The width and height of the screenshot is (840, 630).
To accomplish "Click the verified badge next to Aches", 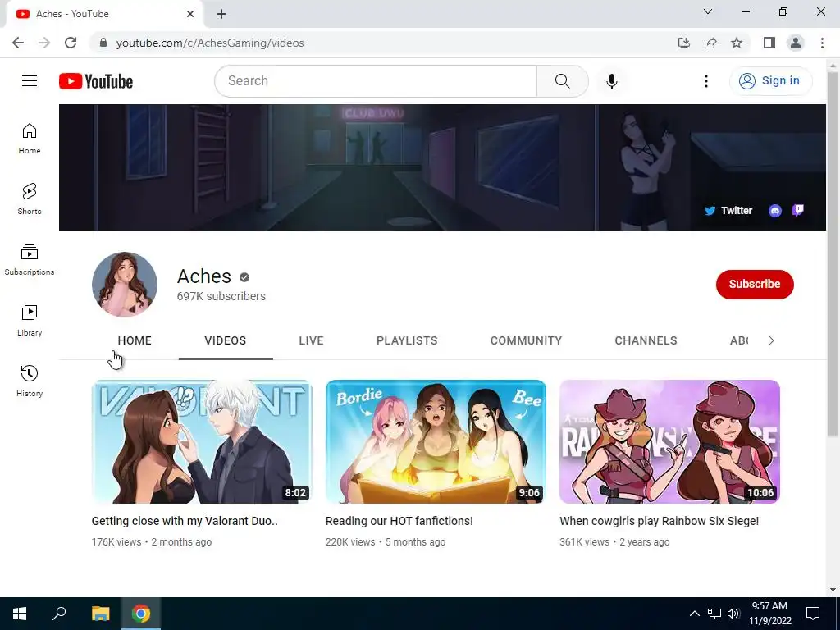I will click(x=244, y=277).
